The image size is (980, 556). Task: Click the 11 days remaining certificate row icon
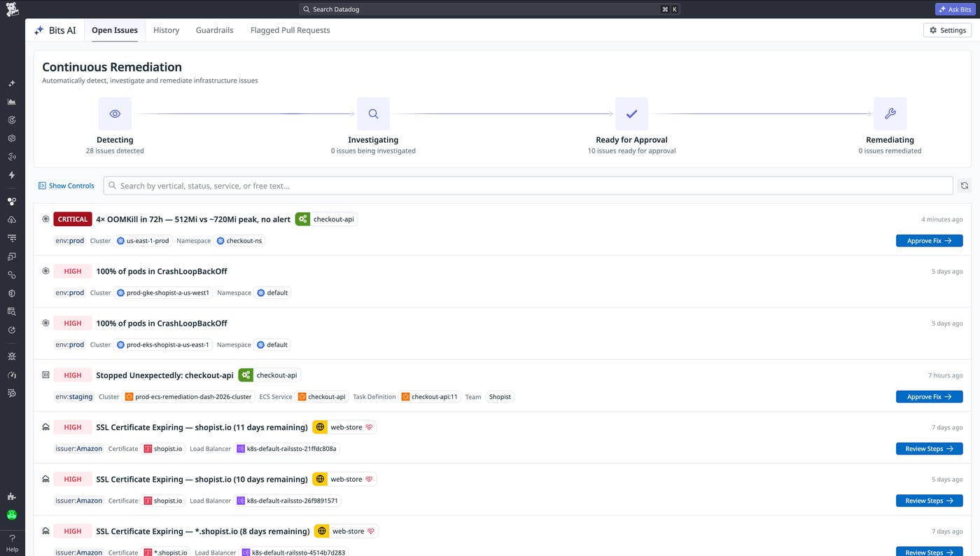[x=45, y=427]
